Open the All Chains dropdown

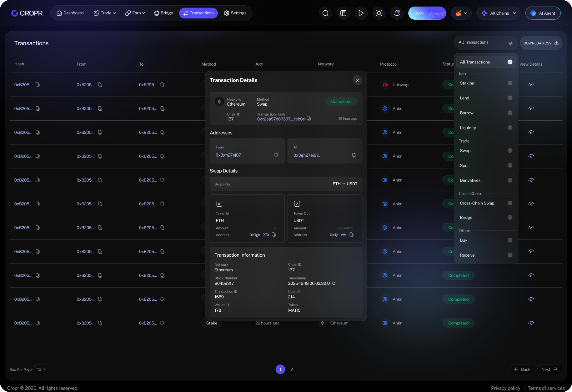tap(498, 13)
